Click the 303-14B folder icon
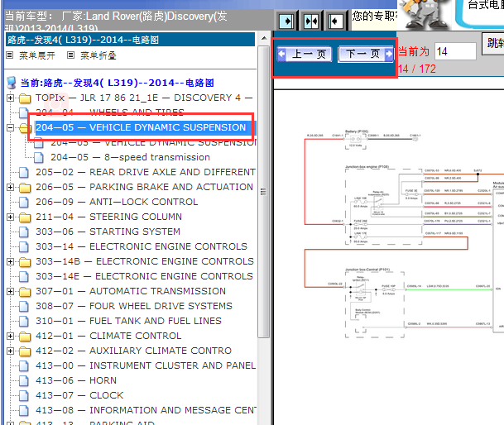Screen dimensions: 504x425 25,262
